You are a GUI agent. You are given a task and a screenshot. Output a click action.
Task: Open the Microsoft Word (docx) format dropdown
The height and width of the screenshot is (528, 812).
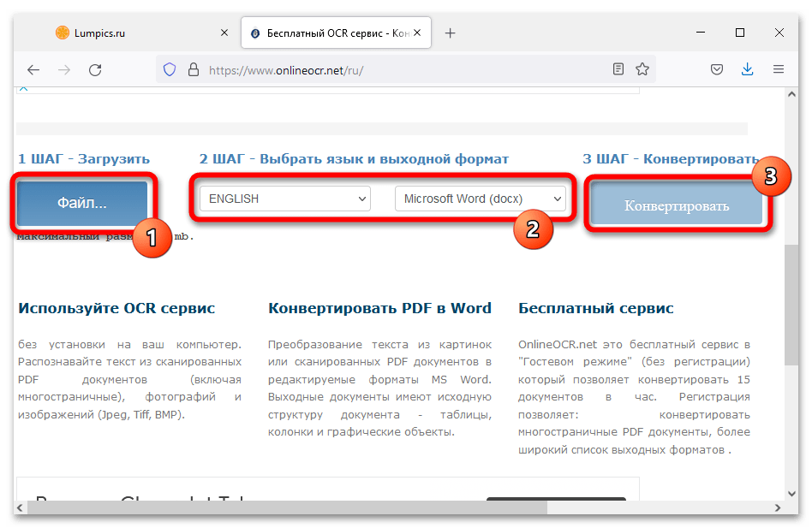tap(480, 199)
